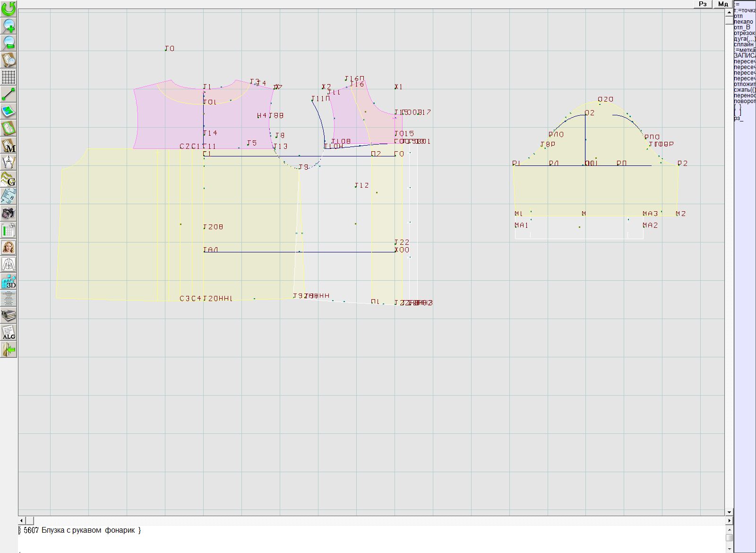Image resolution: width=756 pixels, height=553 pixels.
Task: Click the camera snapshot icon
Action: click(x=9, y=214)
